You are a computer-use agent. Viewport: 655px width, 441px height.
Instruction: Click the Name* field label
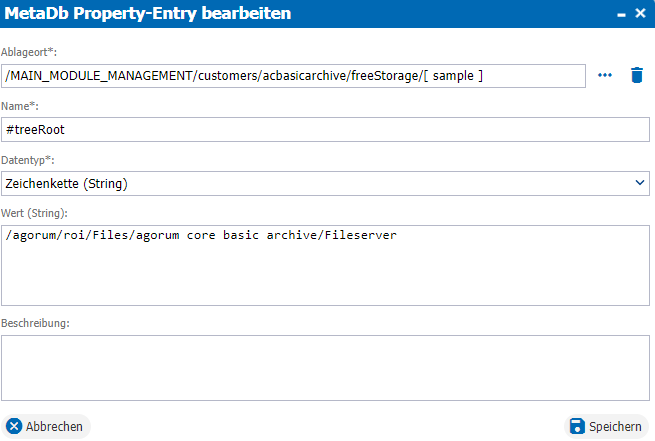click(20, 106)
